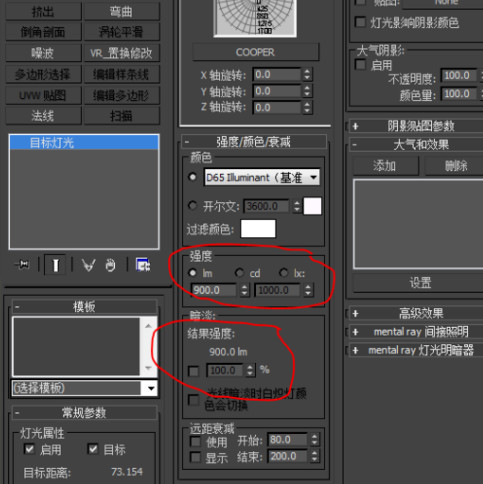Select the cd intensity radio button
The width and height of the screenshot is (483, 484).
[x=239, y=273]
